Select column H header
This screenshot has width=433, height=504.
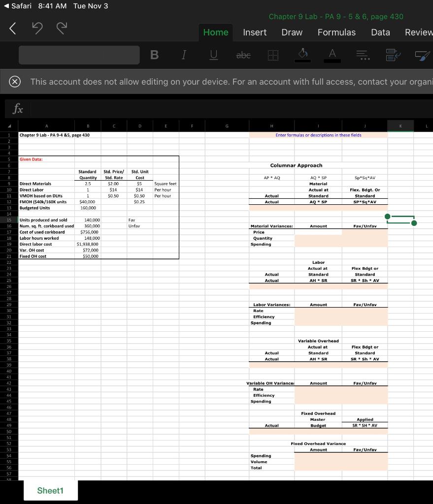tap(271, 126)
